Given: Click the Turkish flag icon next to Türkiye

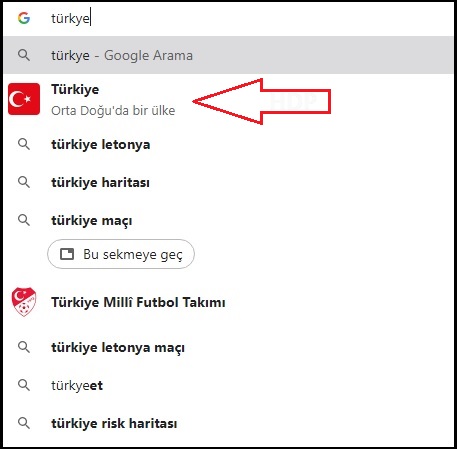Looking at the screenshot, I should (x=24, y=99).
